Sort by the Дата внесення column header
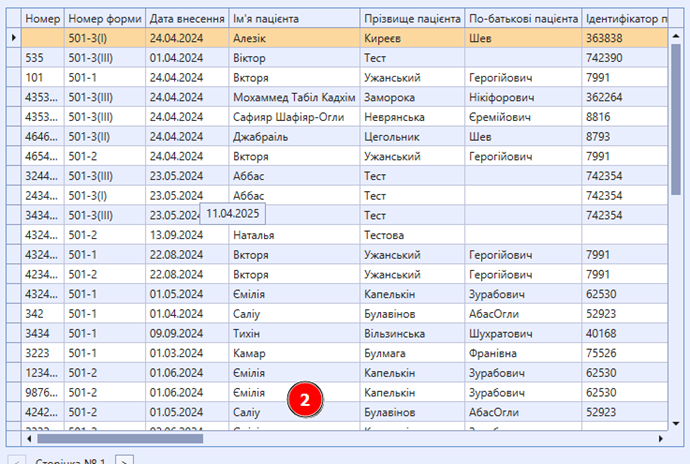Image resolution: width=690 pixels, height=464 pixels. pyautogui.click(x=187, y=18)
